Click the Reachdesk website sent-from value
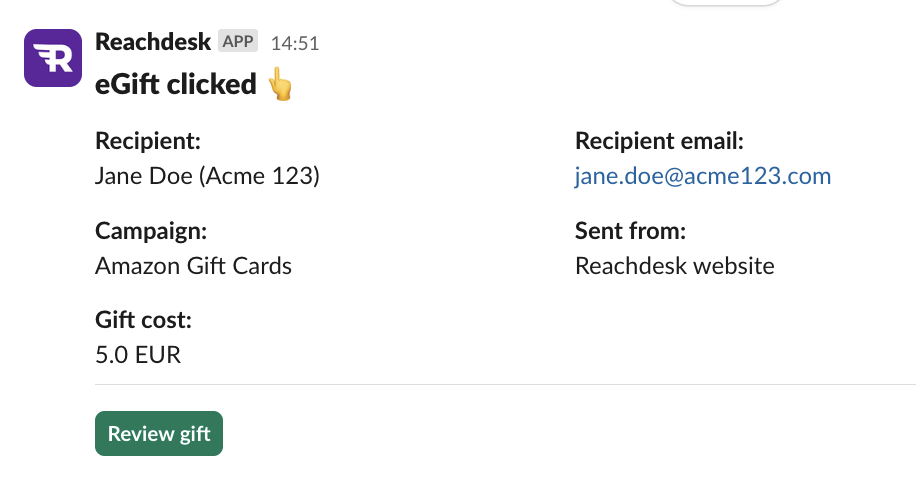This screenshot has height=484, width=916. pyautogui.click(x=675, y=266)
